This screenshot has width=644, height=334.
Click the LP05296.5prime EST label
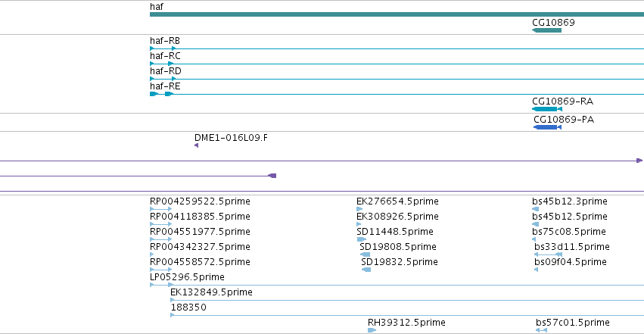(187, 277)
